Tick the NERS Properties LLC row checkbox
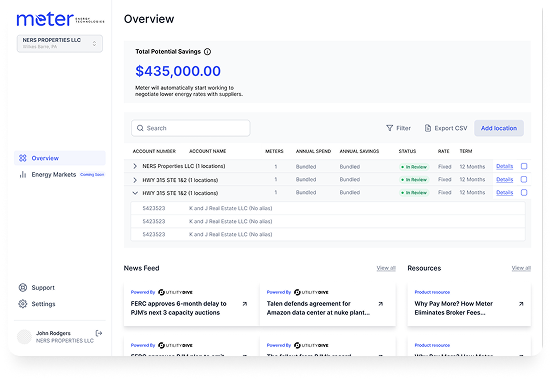Viewport: 551px width, 380px height. click(x=524, y=166)
